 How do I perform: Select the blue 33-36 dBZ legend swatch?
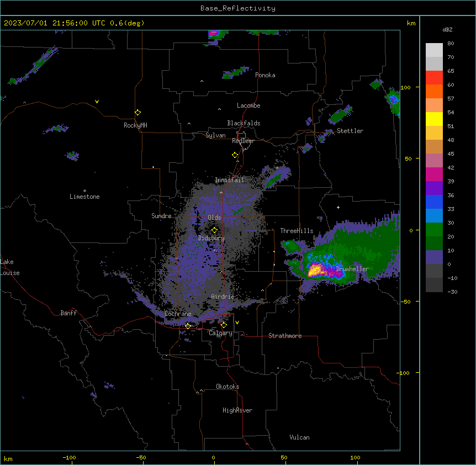click(434, 202)
